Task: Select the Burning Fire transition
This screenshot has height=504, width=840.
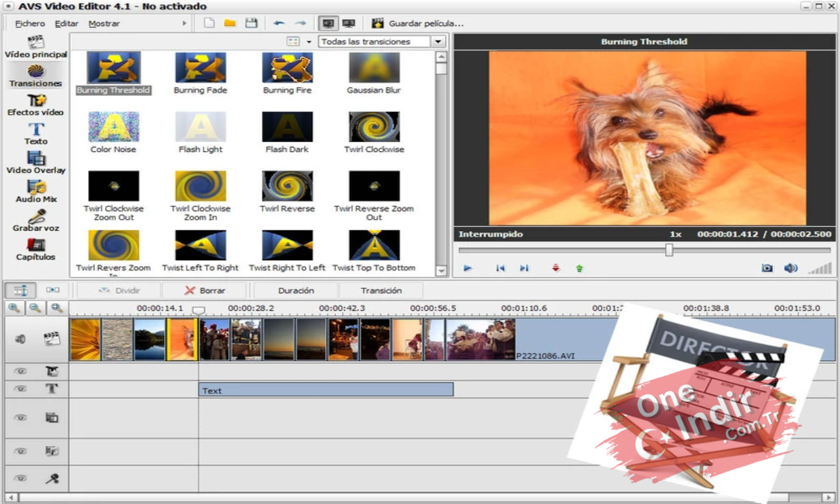Action: (x=287, y=73)
